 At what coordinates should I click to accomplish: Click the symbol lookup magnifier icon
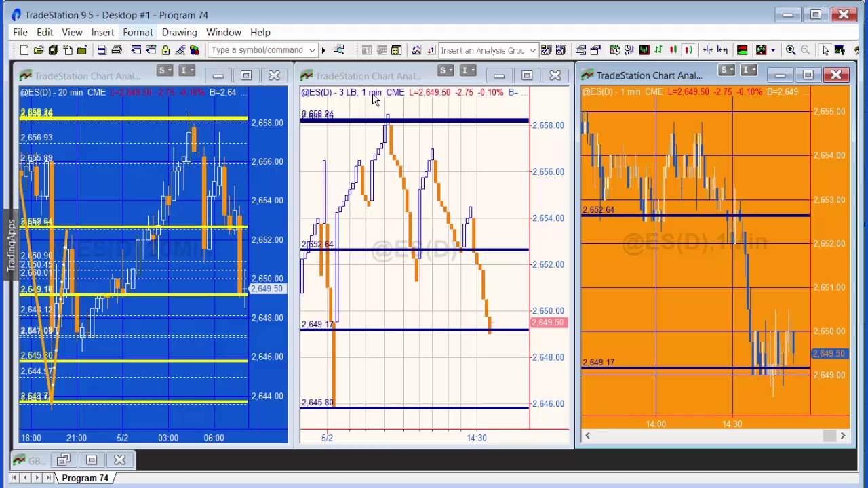point(338,50)
